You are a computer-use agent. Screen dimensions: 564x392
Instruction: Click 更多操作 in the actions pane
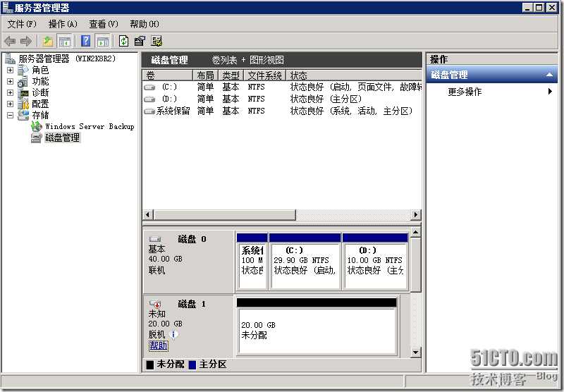pos(465,92)
